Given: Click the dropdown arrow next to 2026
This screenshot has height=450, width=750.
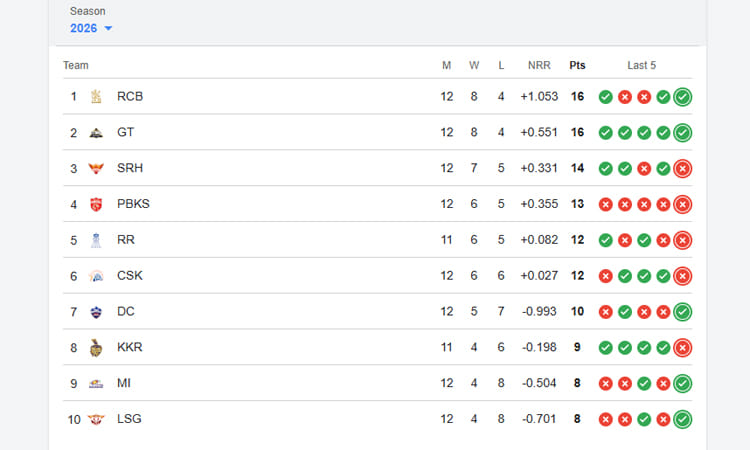Looking at the screenshot, I should 108,28.
